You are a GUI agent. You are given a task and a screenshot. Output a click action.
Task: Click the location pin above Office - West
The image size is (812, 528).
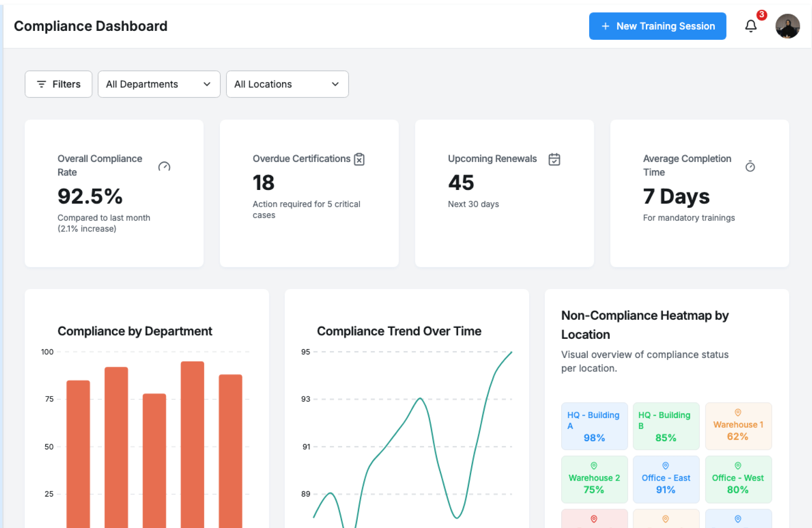(738, 466)
